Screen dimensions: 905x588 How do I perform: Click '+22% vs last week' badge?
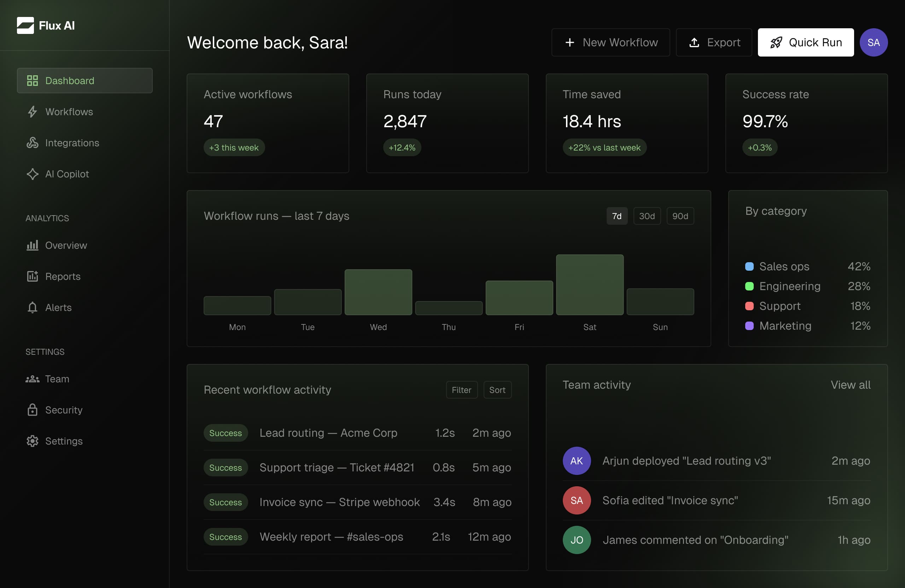605,147
